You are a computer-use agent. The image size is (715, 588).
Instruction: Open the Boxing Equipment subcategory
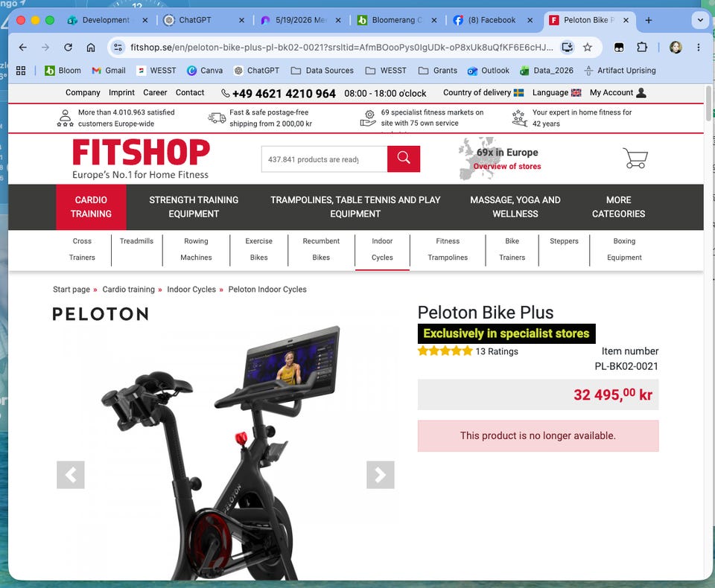click(x=624, y=249)
